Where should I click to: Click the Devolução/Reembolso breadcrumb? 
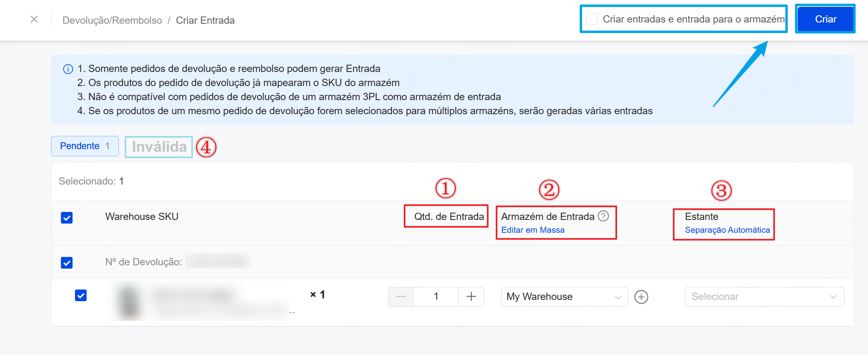pos(112,20)
